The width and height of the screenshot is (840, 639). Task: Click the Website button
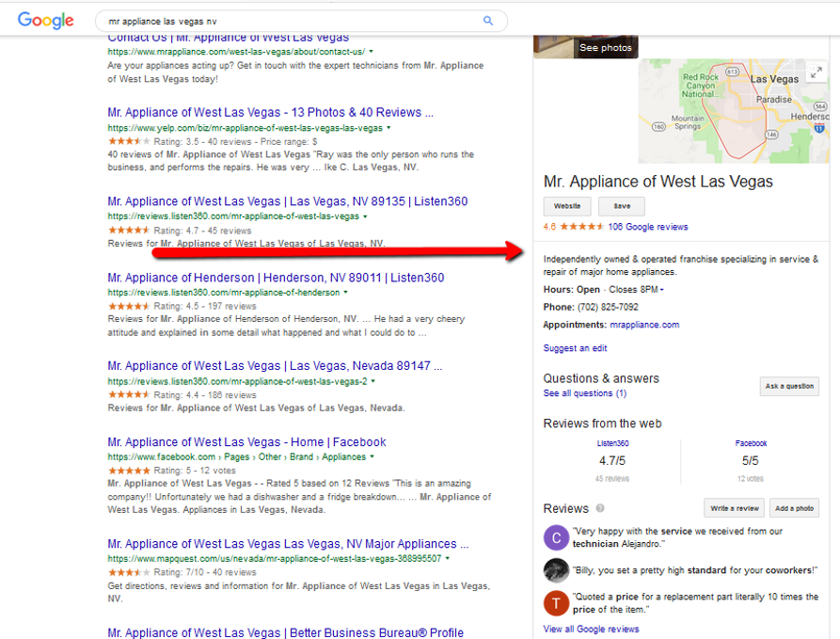(567, 206)
